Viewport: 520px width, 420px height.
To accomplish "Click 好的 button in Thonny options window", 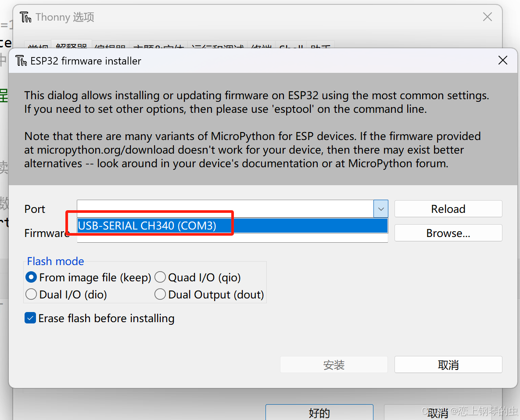I will [319, 413].
